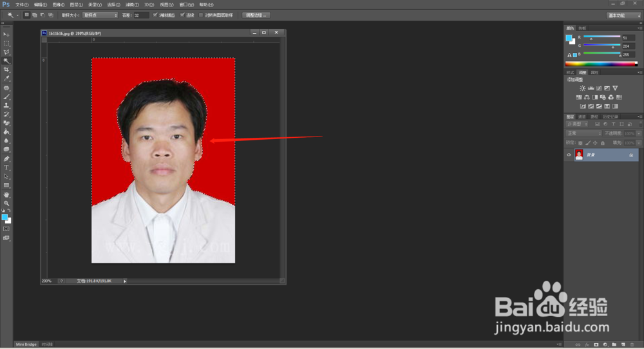Open the 滤镜(T) menu

132,5
